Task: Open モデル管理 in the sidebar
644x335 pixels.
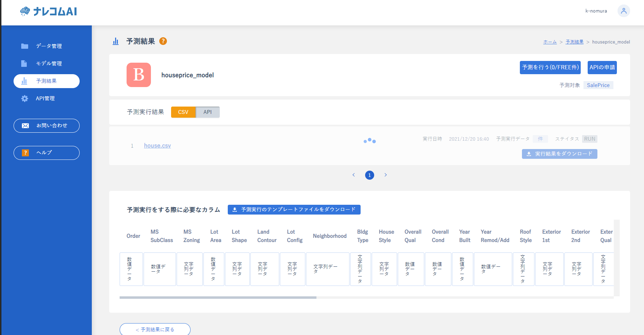Action: (x=47, y=63)
